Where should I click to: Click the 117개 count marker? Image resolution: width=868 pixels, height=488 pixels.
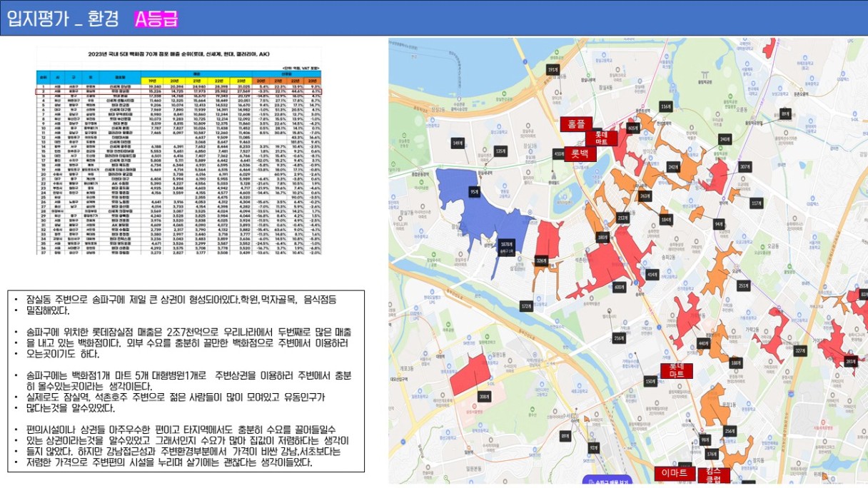tap(756, 203)
